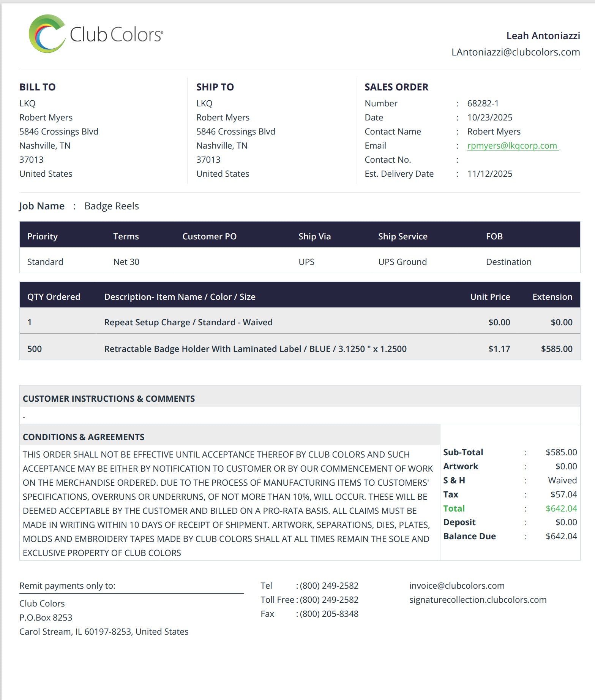
Task: Click the Leah Antoniazzi name
Action: click(543, 36)
